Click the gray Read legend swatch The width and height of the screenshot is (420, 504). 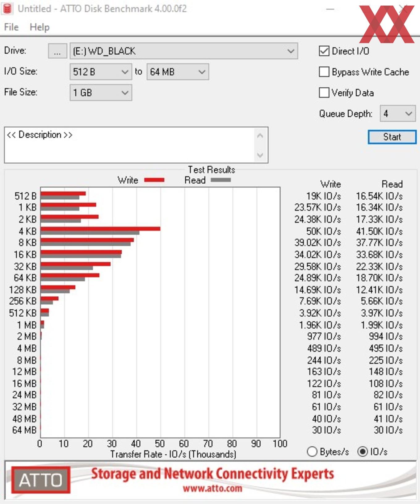(x=221, y=180)
